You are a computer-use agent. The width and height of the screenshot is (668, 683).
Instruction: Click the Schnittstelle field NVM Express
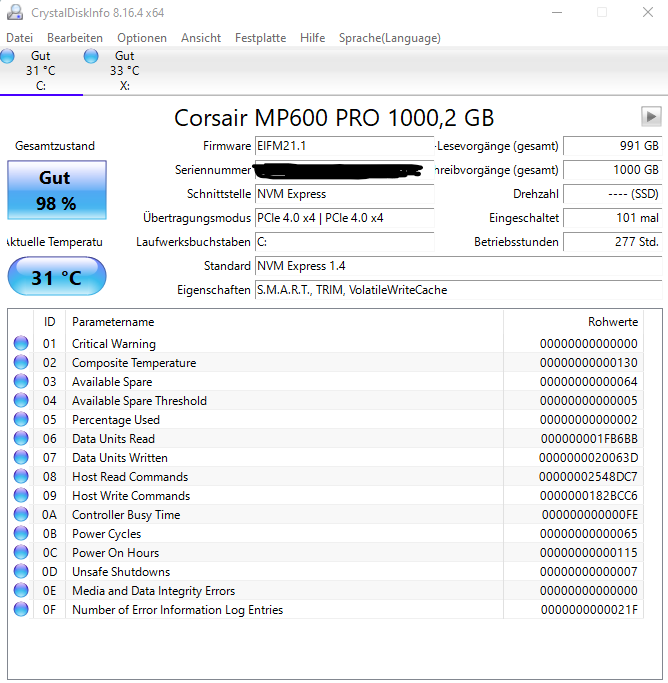(x=344, y=194)
